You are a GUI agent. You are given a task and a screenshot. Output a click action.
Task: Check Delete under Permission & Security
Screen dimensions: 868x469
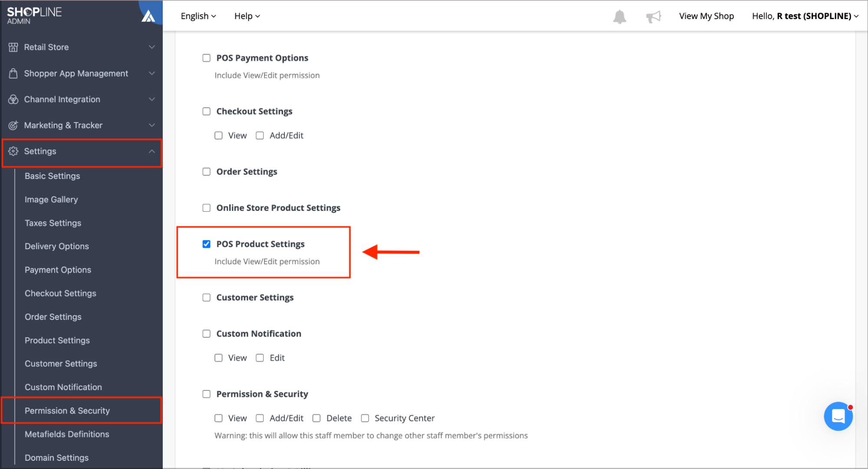click(317, 418)
